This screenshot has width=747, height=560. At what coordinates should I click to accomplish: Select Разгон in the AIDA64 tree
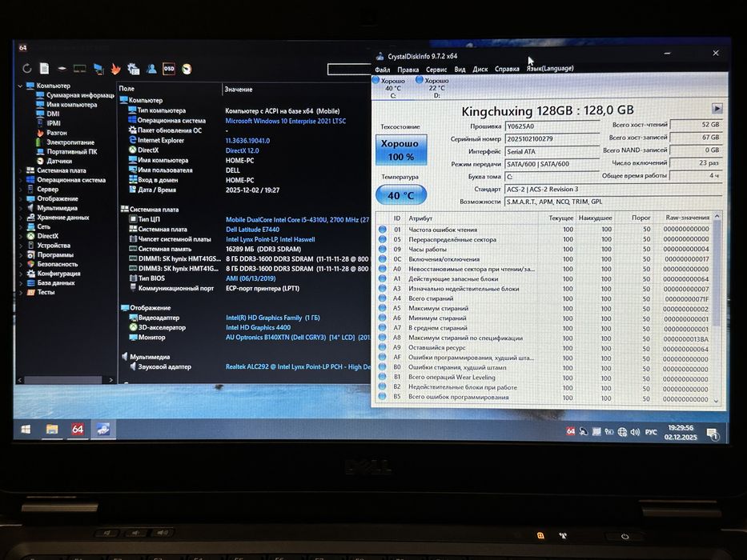click(x=57, y=133)
